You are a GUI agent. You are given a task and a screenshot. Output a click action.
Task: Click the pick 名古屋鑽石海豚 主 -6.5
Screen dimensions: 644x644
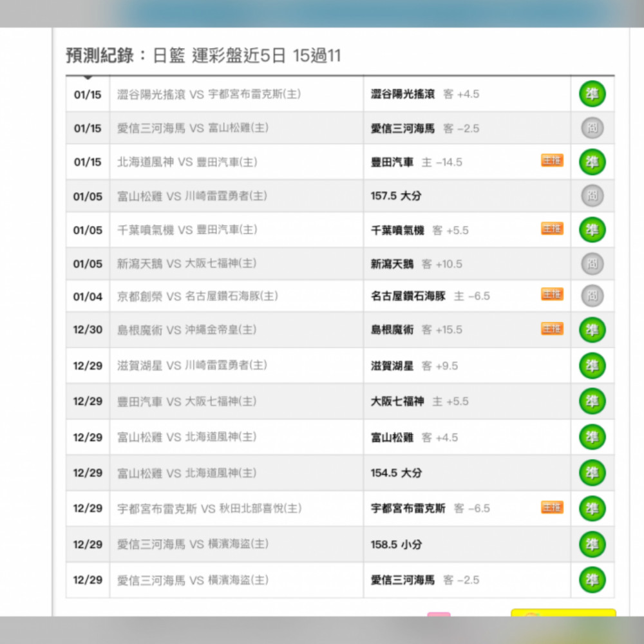[430, 296]
